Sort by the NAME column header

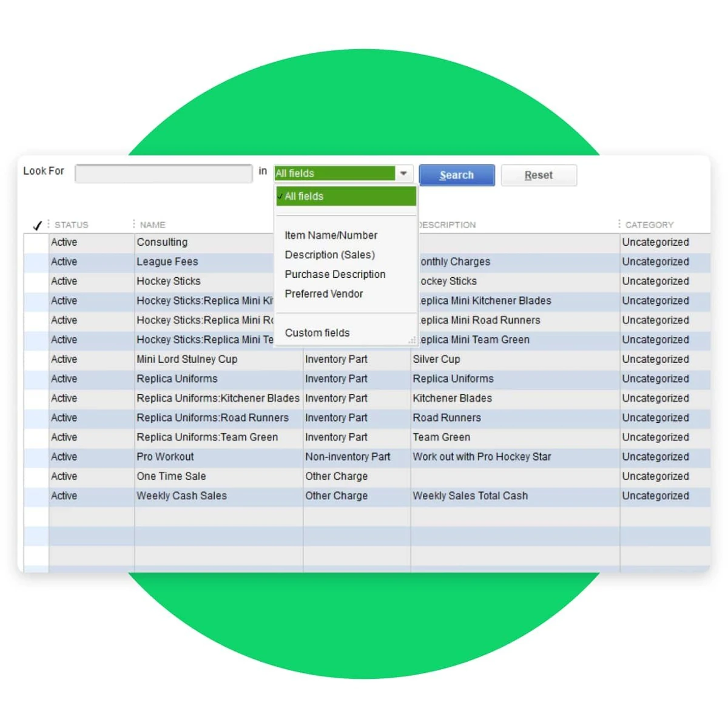click(x=153, y=224)
